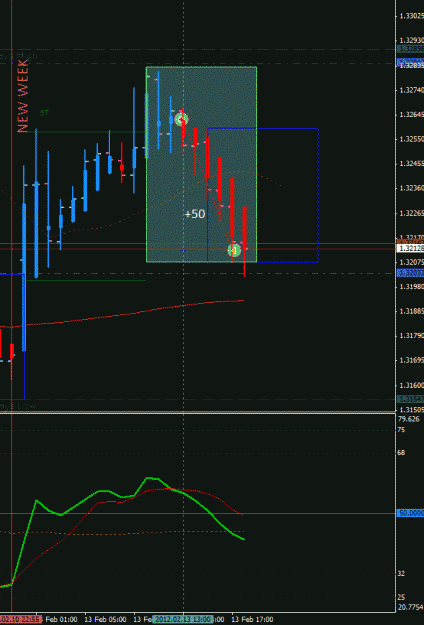Click the 1.31980 price scale label
The height and width of the screenshot is (625, 424).
[411, 287]
